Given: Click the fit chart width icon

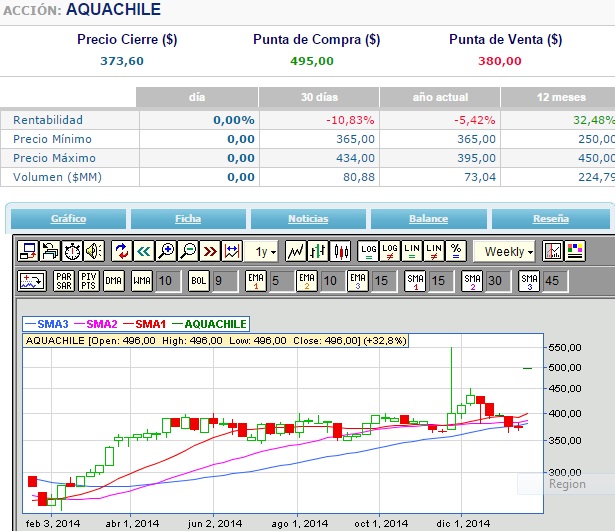Looking at the screenshot, I should (232, 251).
